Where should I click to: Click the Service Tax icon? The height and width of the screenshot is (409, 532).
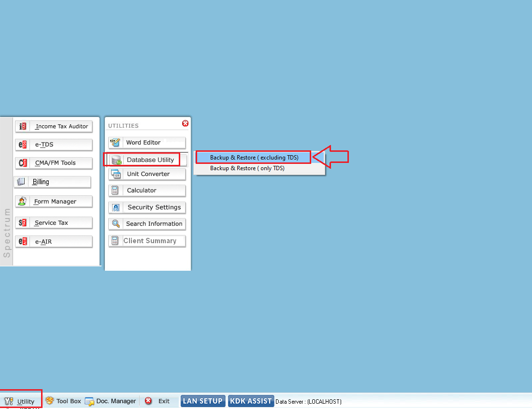click(x=22, y=223)
